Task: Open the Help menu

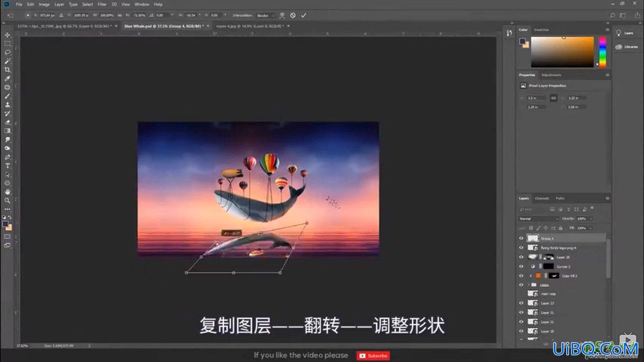Action: 158,4
